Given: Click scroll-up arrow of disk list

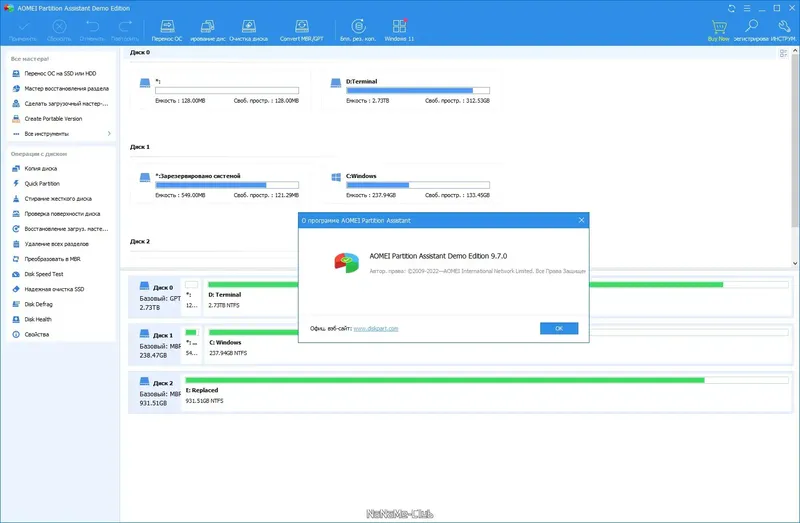Looking at the screenshot, I should pyautogui.click(x=795, y=51).
